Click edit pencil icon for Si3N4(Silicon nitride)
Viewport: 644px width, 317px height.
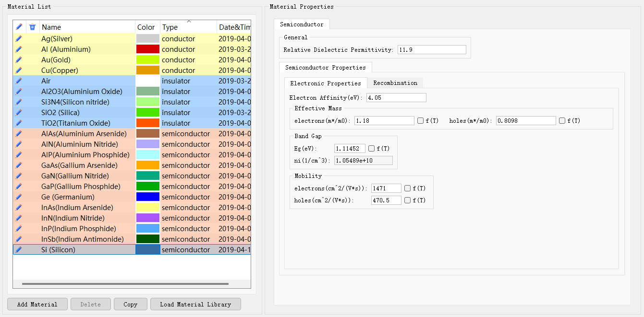pos(19,102)
